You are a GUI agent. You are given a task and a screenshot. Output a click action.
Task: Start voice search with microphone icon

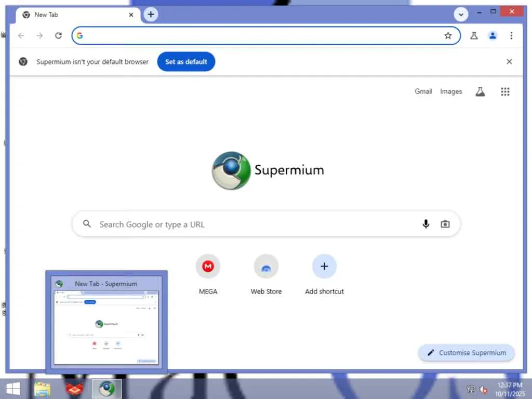[426, 224]
